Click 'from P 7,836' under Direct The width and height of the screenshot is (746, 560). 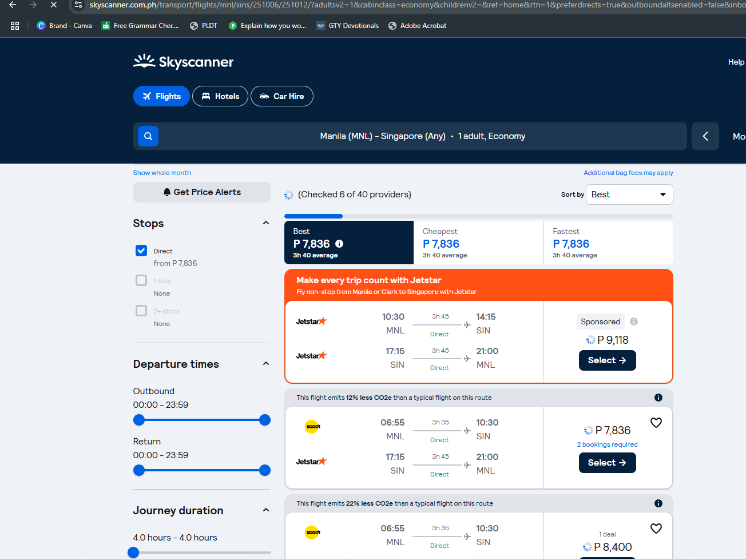pyautogui.click(x=175, y=263)
